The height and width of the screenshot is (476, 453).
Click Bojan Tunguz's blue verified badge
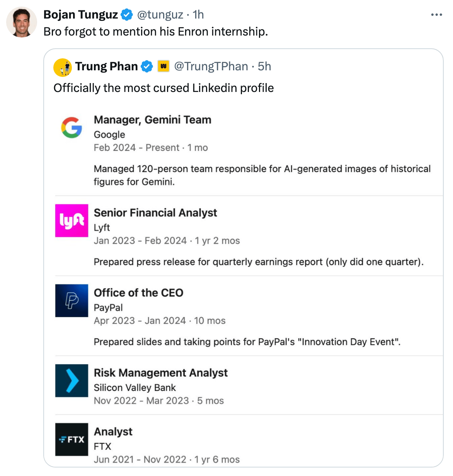pos(127,15)
